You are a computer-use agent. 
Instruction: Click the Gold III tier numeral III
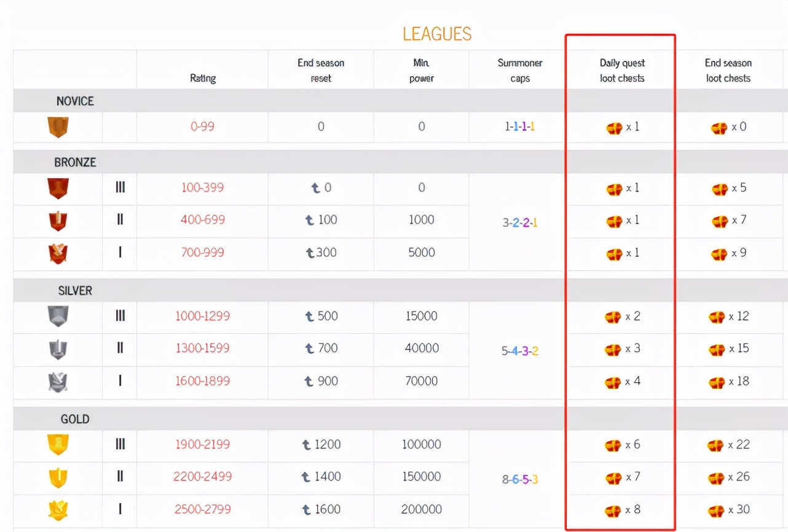click(x=120, y=444)
